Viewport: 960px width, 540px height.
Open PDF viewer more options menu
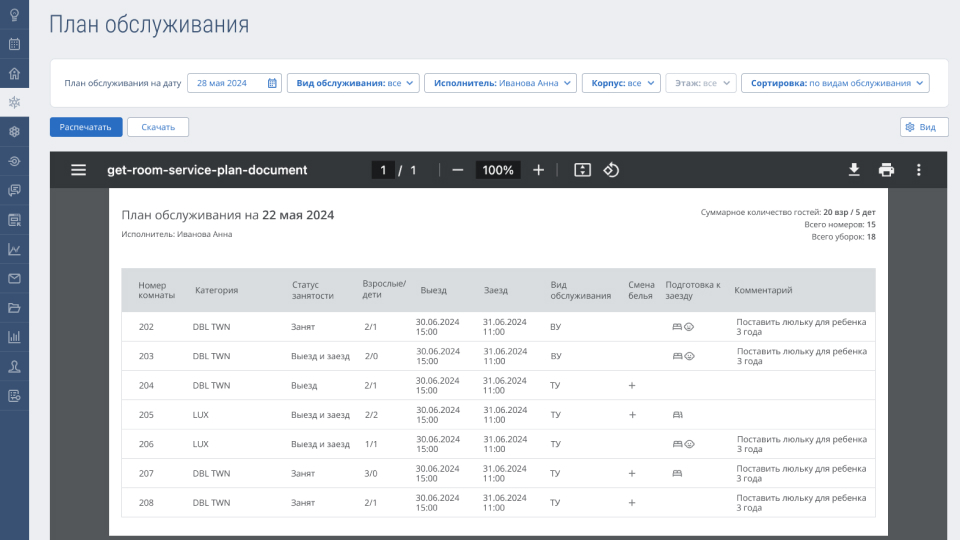(918, 170)
